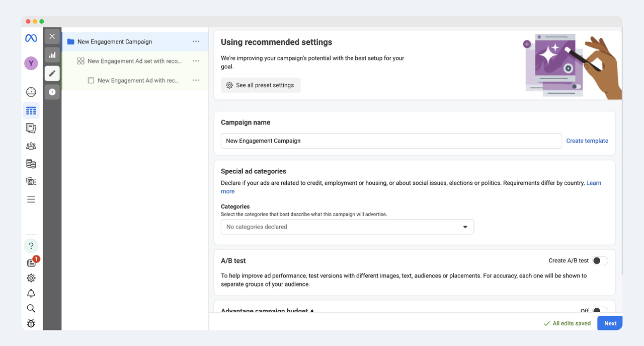Open the All tools hamburger menu
Screen dimensions: 644x346
[x=31, y=199]
